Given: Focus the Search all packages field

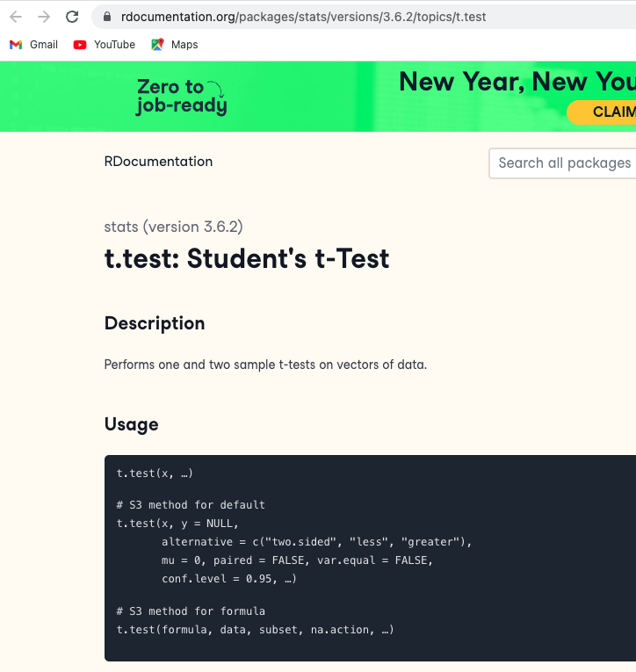Looking at the screenshot, I should coord(562,163).
